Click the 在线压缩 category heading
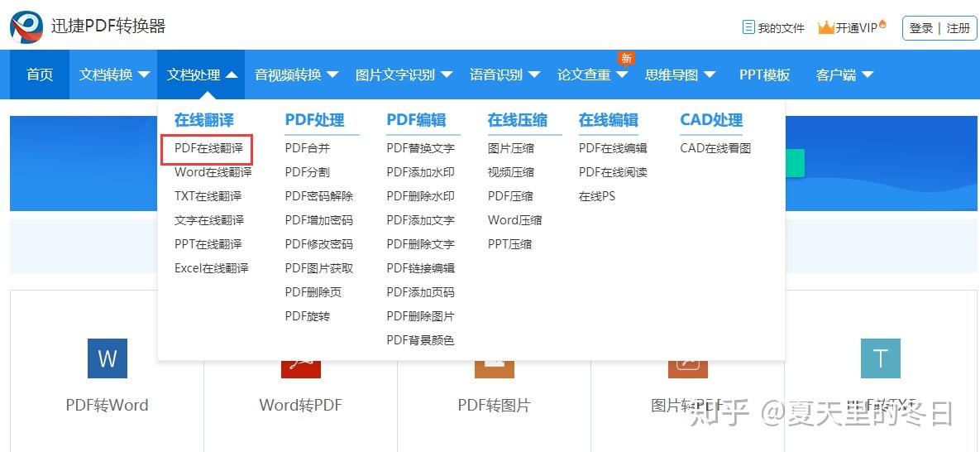Image resolution: width=980 pixels, height=452 pixels. (518, 119)
